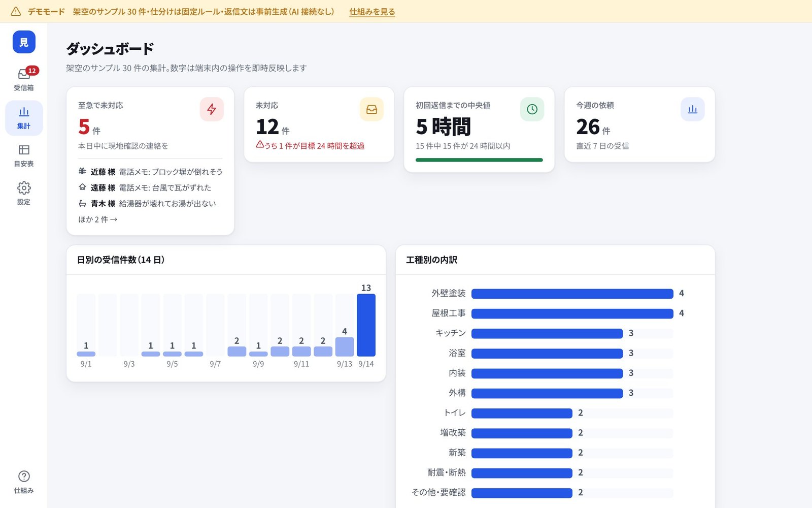Click the 新築 category bar
The width and height of the screenshot is (812, 508).
(522, 453)
